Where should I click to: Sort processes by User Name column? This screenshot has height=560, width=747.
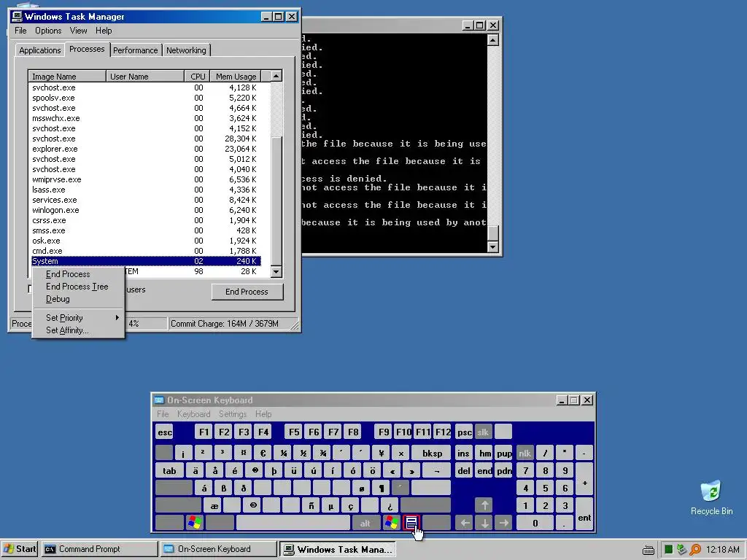pos(145,76)
